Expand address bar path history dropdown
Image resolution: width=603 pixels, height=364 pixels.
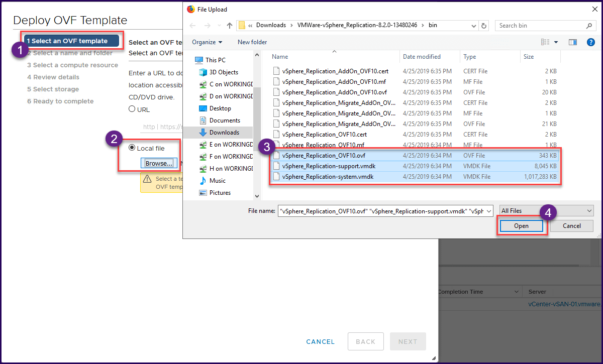pyautogui.click(x=472, y=26)
